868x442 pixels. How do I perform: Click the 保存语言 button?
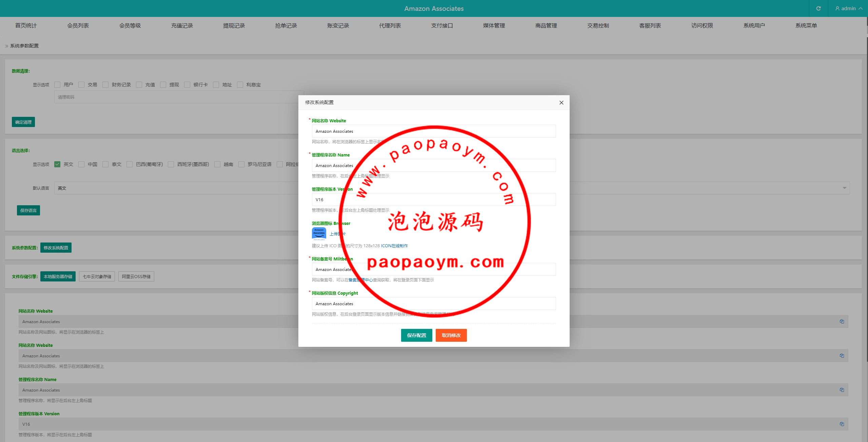point(28,210)
